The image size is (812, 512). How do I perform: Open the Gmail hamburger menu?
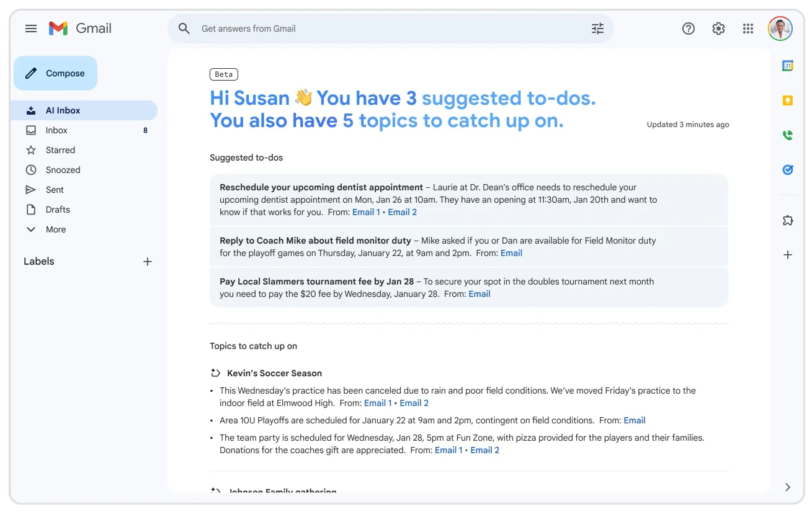30,28
